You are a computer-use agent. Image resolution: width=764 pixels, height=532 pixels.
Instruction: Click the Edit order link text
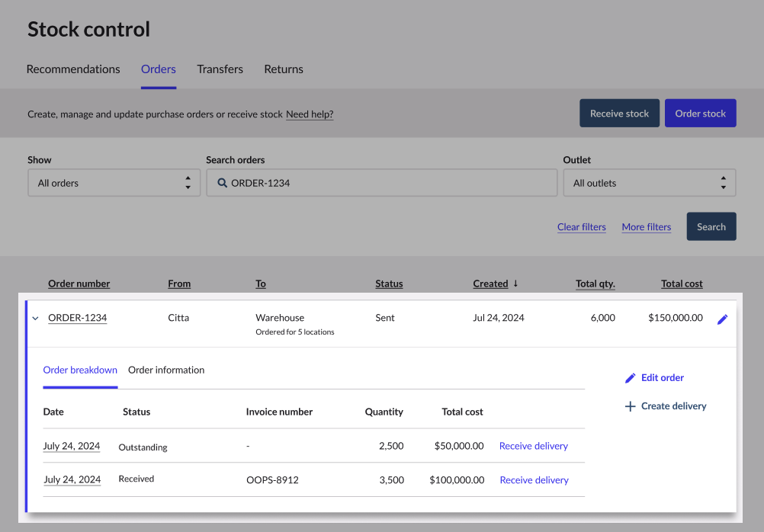pos(663,377)
